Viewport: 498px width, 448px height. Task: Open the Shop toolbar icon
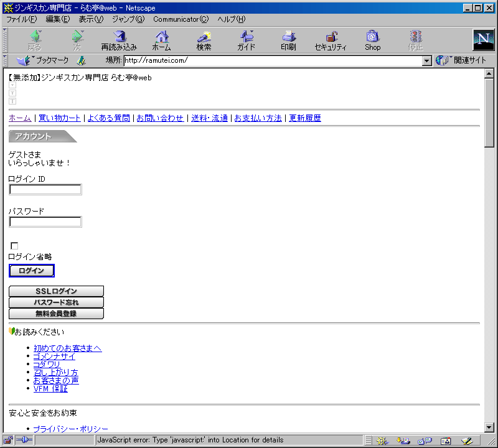point(372,40)
